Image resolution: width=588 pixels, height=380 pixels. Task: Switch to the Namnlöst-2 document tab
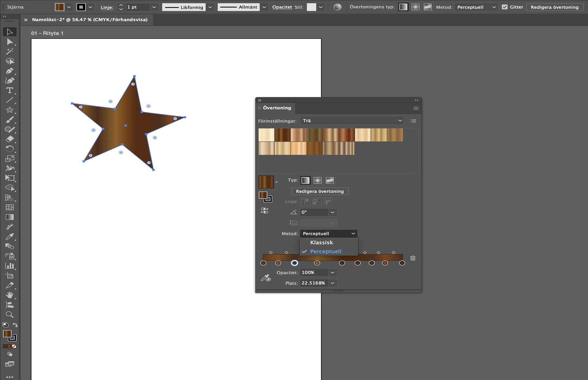[x=90, y=20]
